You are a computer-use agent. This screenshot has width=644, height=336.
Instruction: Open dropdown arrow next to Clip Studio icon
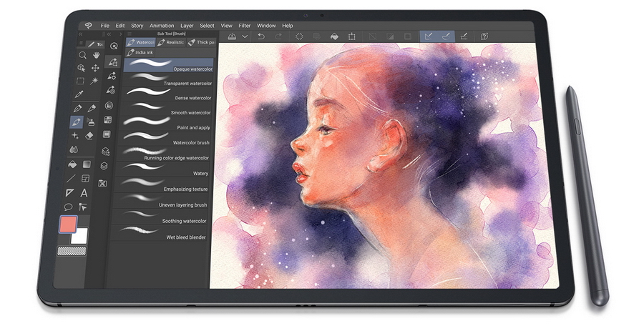245,36
